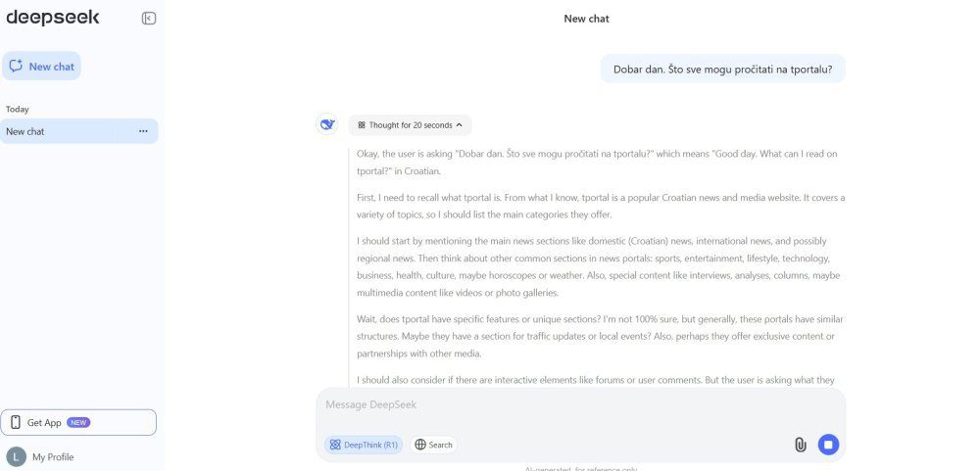Click the 'L' profile avatar circle
980x471 pixels.
click(16, 456)
